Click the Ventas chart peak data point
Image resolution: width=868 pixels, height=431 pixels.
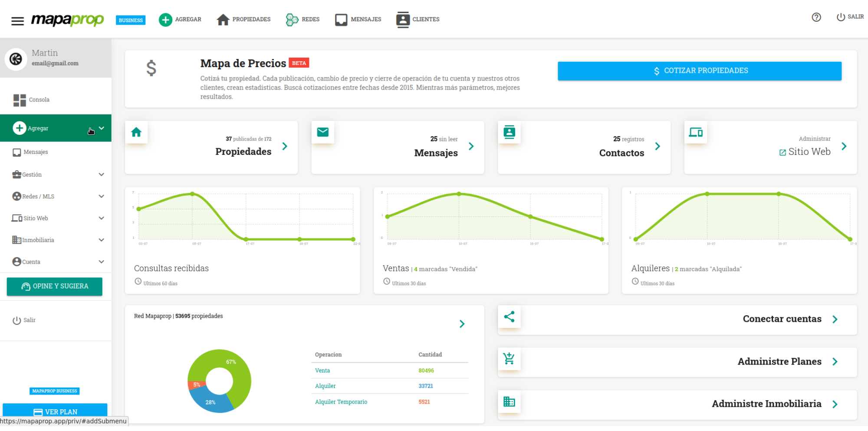tap(459, 194)
